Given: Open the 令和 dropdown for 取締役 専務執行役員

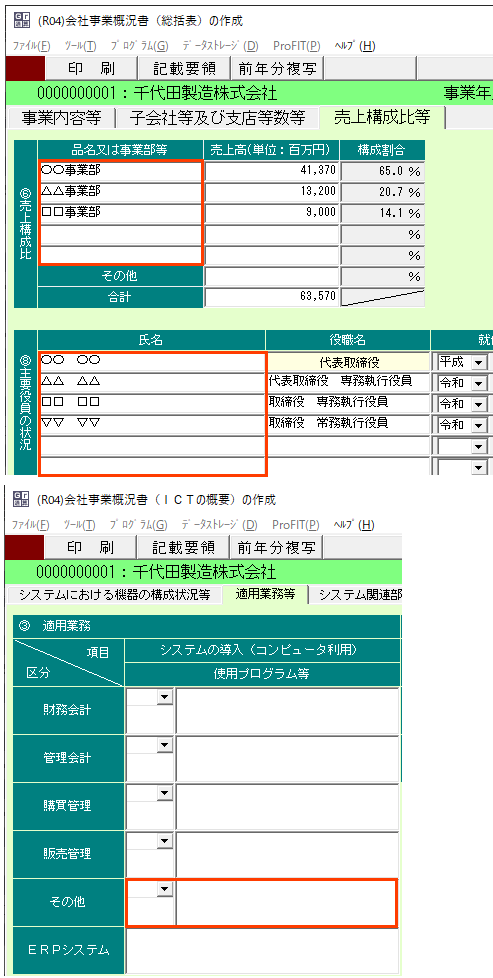Looking at the screenshot, I should (x=478, y=404).
